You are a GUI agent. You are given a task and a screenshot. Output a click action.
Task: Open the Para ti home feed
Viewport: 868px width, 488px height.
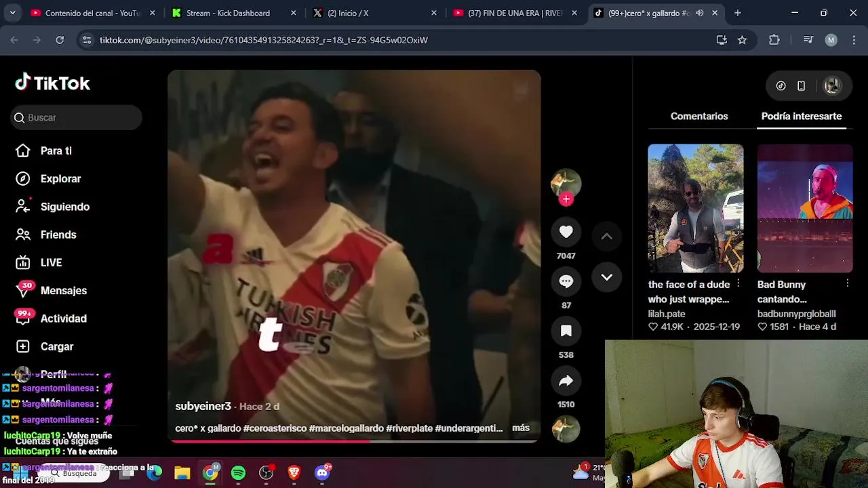[43, 150]
